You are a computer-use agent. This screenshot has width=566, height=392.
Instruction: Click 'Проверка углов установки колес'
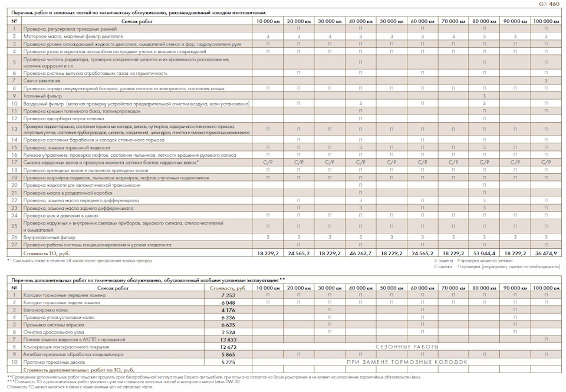coord(59,317)
